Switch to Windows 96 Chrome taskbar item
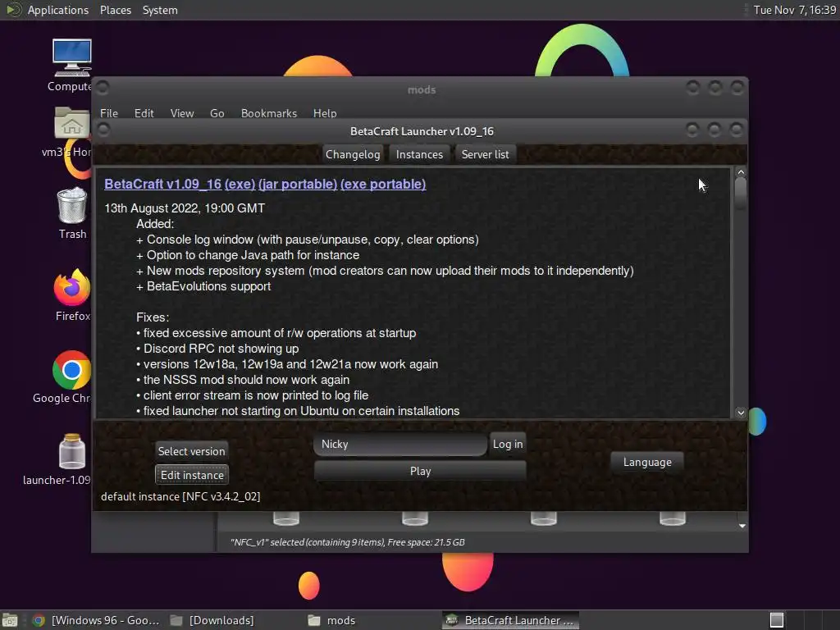840x630 pixels. click(97, 620)
